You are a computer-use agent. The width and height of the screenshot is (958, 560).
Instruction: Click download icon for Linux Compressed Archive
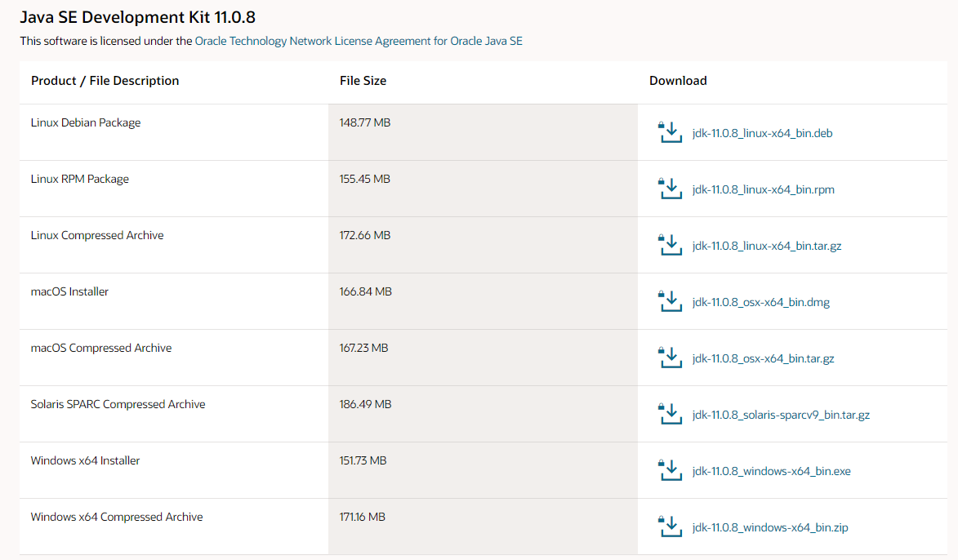click(671, 244)
